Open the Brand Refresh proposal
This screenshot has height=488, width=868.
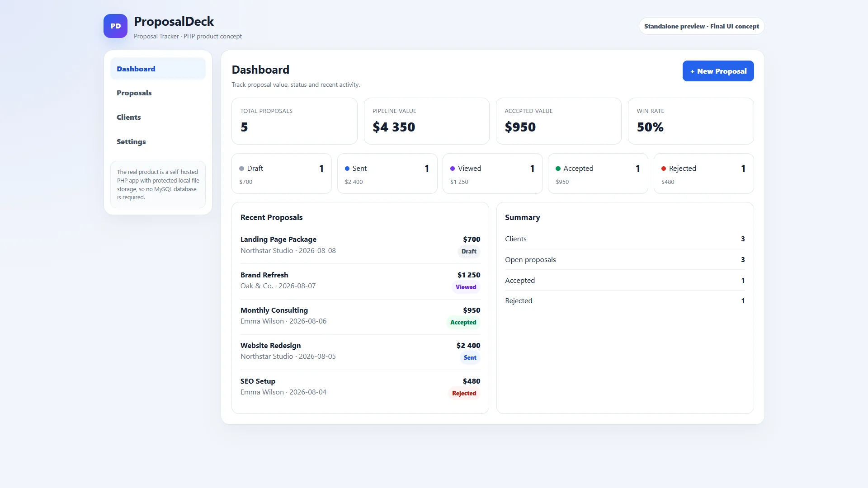[360, 281]
